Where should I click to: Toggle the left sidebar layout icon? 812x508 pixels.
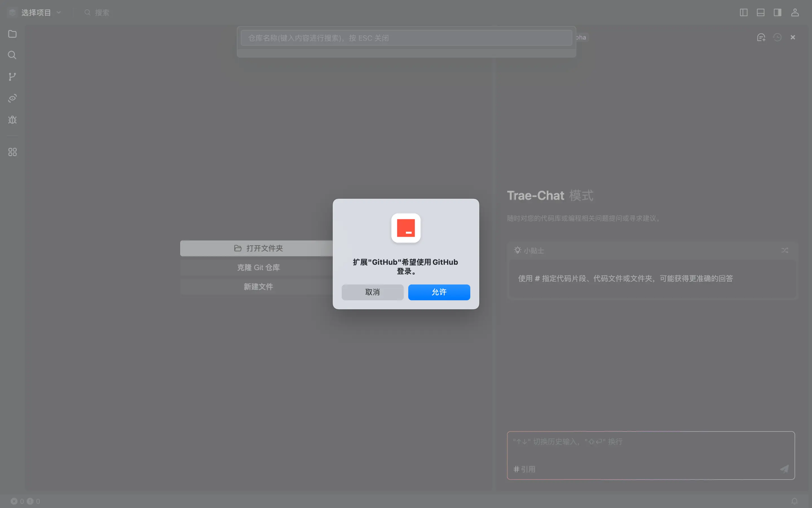[743, 12]
